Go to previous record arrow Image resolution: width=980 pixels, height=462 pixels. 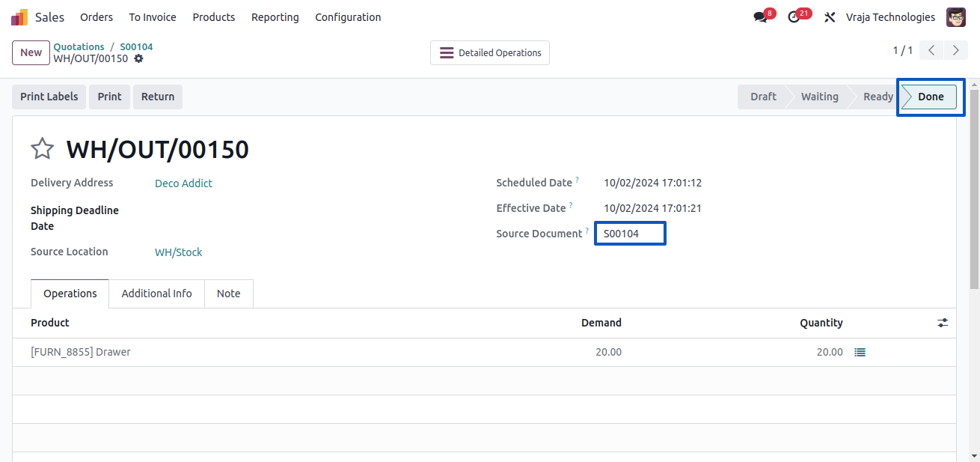[x=931, y=50]
